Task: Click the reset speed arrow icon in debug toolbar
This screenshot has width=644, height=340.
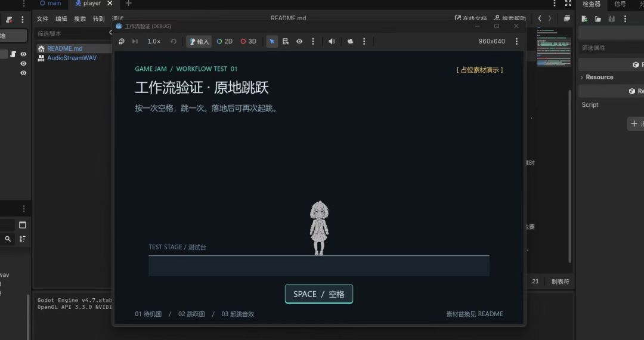Action: [x=174, y=42]
